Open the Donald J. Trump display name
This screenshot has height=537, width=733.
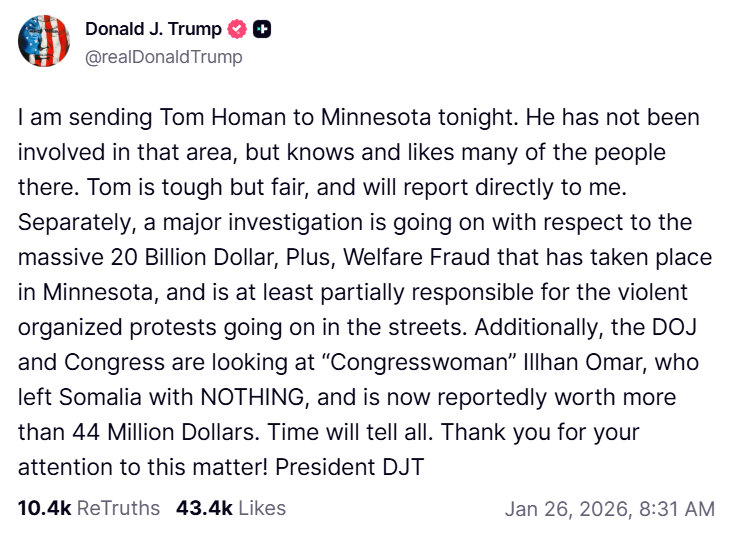[153, 30]
